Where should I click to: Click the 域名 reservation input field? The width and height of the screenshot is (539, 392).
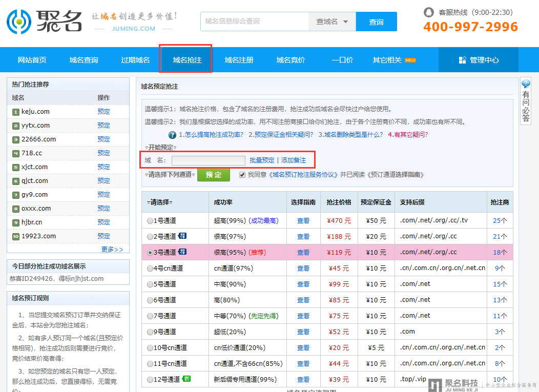(209, 160)
